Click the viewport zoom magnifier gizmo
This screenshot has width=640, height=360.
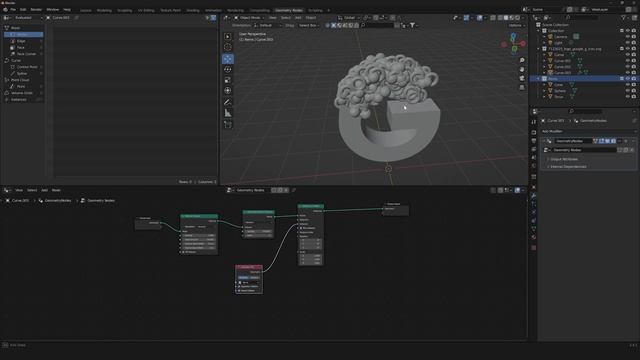click(x=522, y=60)
